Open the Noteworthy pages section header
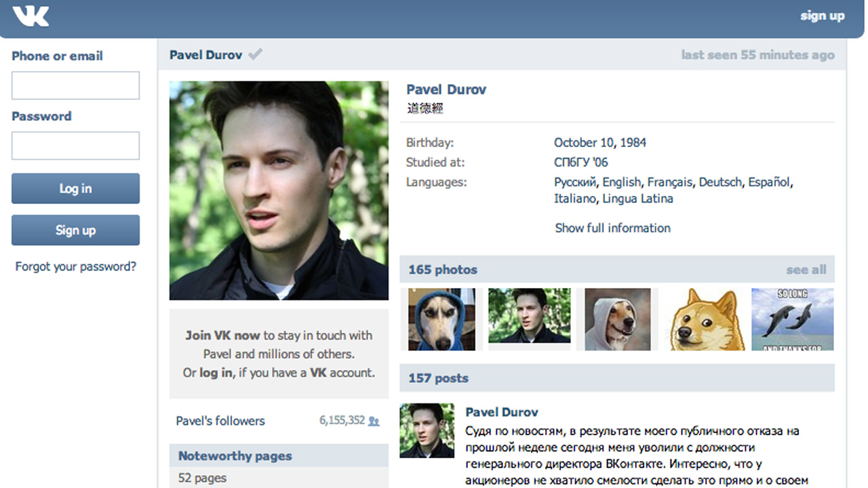868x488 pixels. point(279,456)
